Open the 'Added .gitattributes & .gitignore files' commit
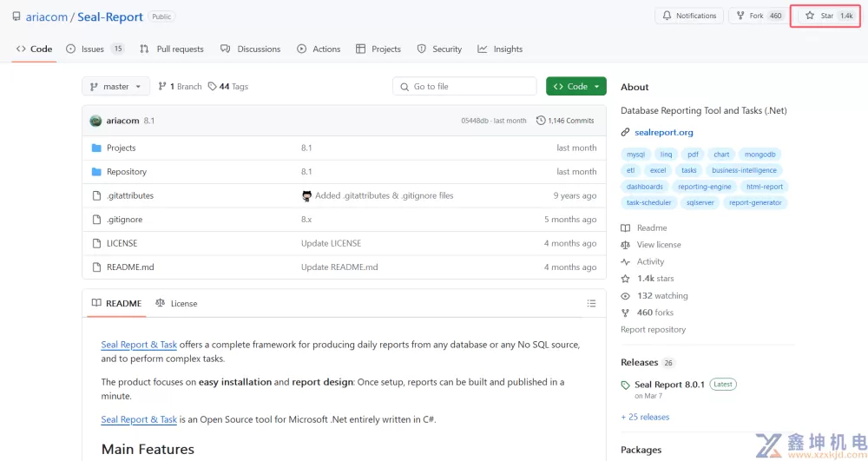The height and width of the screenshot is (461, 868). (x=385, y=196)
